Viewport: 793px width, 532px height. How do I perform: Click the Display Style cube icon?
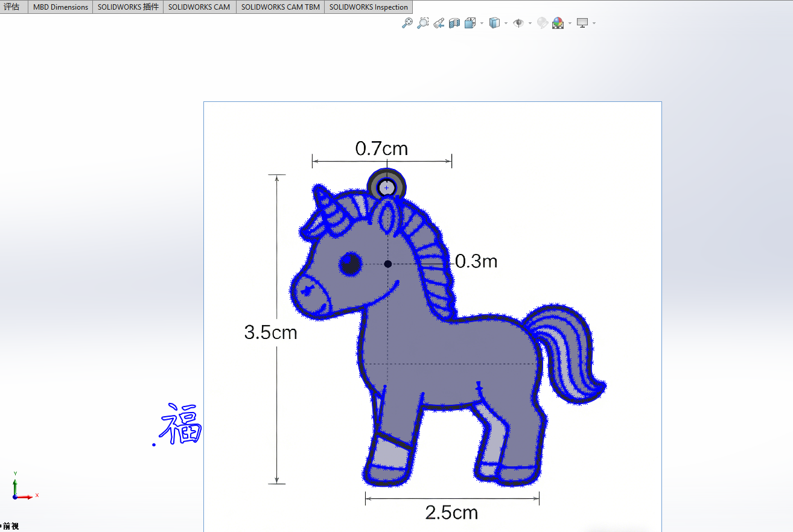[494, 23]
